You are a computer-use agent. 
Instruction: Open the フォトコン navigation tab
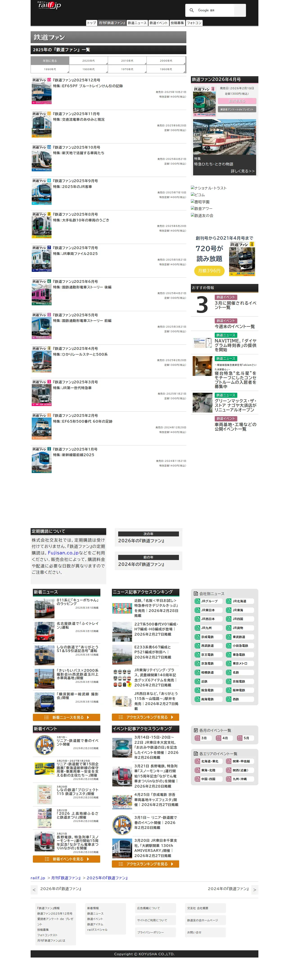pos(194,23)
